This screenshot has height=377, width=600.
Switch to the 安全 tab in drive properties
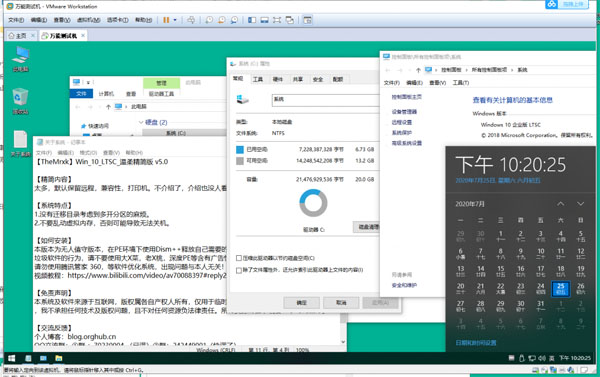(x=318, y=79)
